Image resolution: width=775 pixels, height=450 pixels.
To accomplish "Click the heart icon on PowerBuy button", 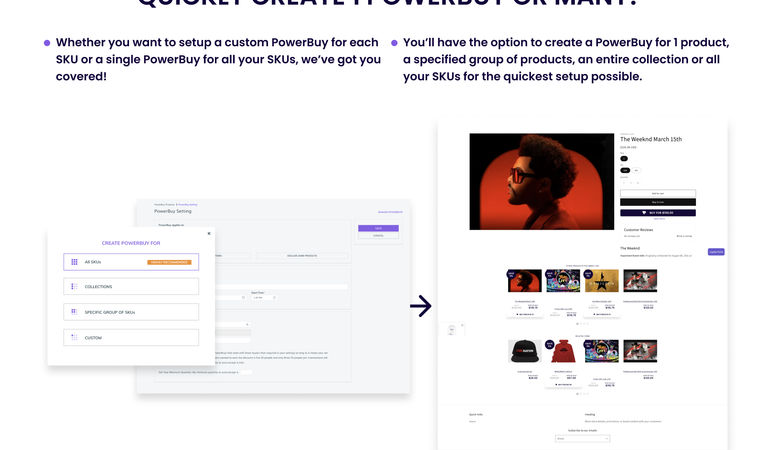I will (644, 213).
